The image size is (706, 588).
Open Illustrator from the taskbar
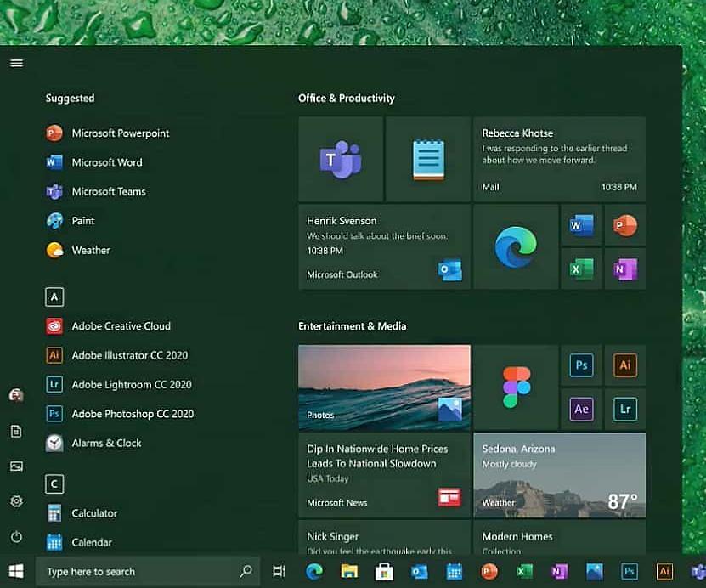click(x=664, y=571)
